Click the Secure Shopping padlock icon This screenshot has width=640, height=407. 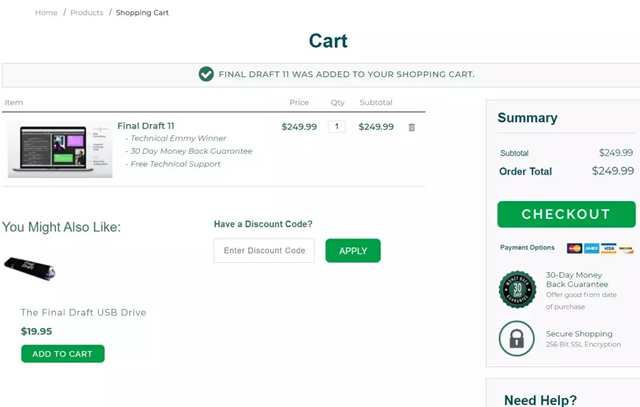[517, 338]
